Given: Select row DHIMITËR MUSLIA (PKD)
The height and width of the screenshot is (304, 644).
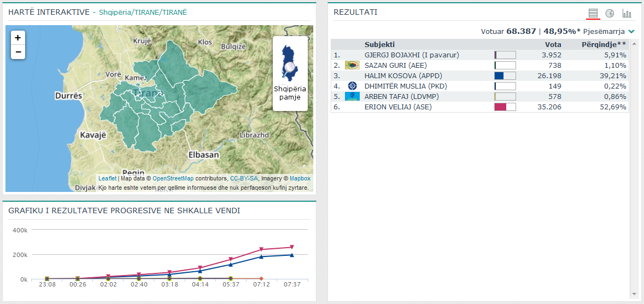Looking at the screenshot, I should coord(479,86).
